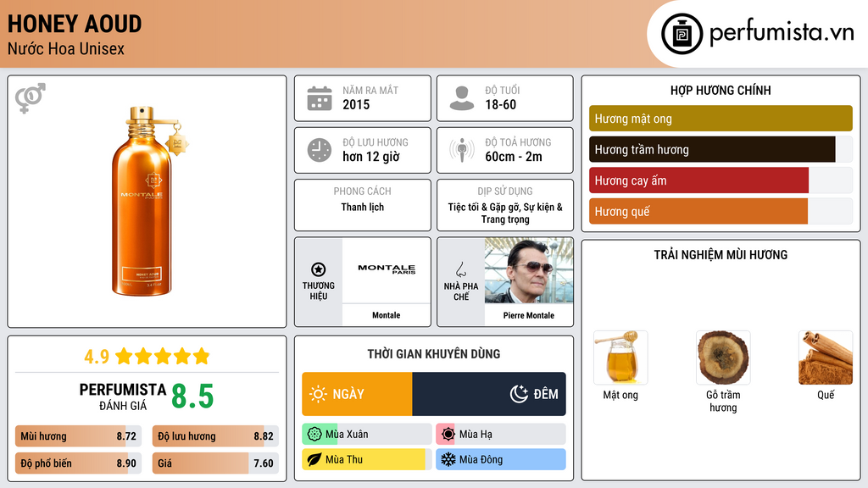The height and width of the screenshot is (488, 868).
Task: Open the Montale brand logo
Action: tap(387, 269)
